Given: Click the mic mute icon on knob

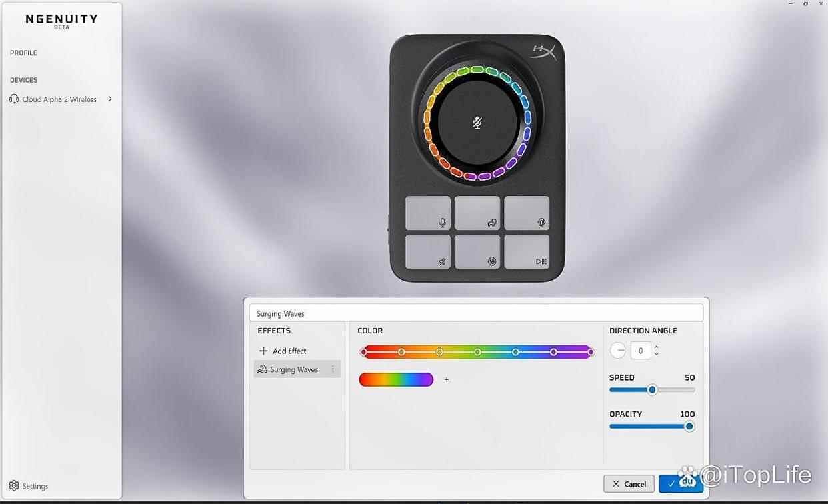Looking at the screenshot, I should (477, 123).
